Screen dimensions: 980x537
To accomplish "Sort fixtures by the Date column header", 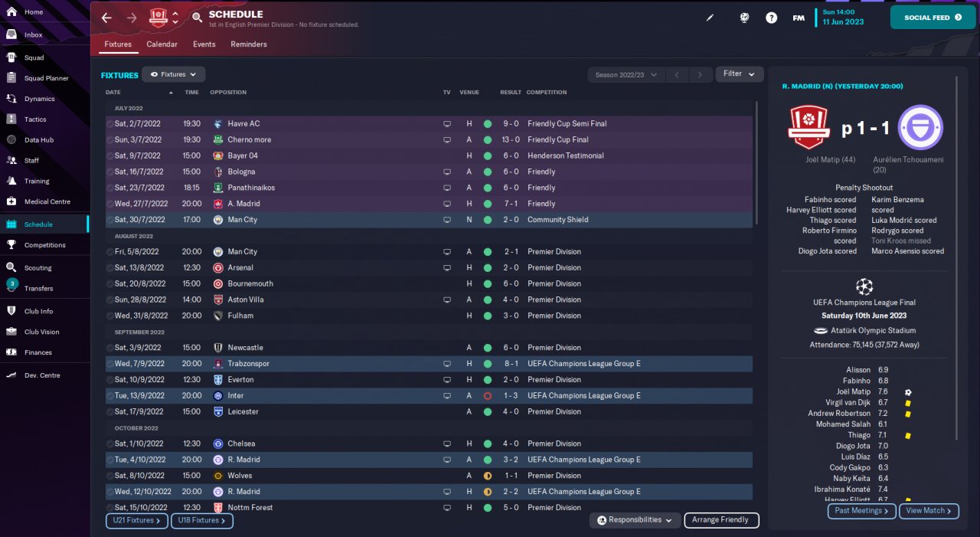I will 118,93.
